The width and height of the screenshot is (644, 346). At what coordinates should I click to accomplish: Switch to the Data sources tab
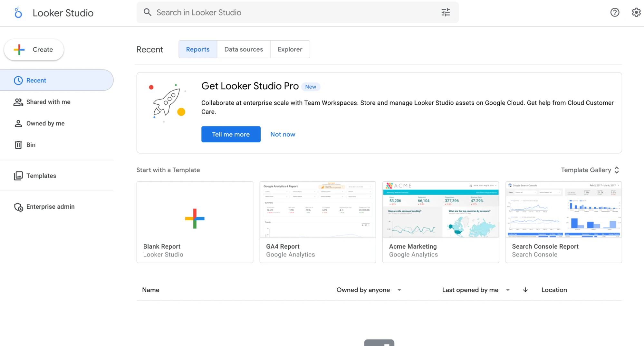244,49
